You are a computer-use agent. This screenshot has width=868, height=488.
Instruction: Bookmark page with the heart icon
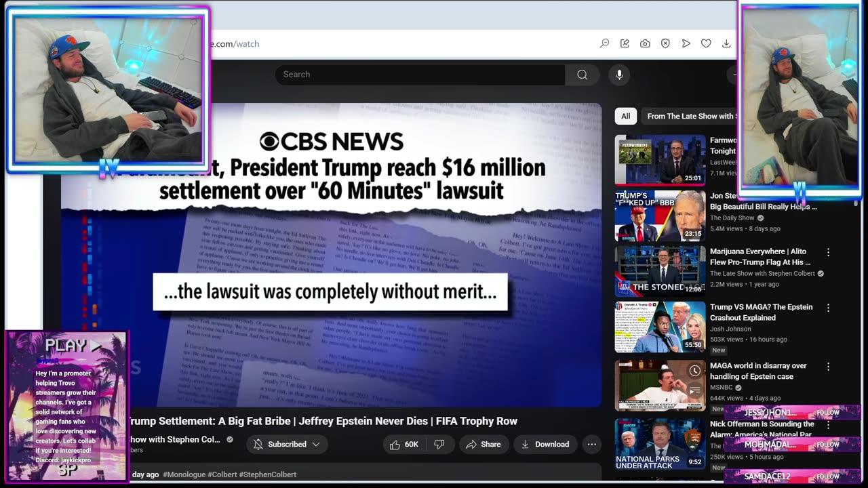pyautogui.click(x=706, y=43)
